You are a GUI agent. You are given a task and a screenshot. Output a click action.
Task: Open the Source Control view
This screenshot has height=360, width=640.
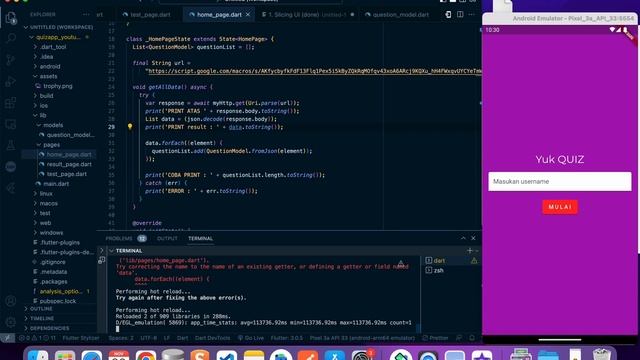point(11,60)
